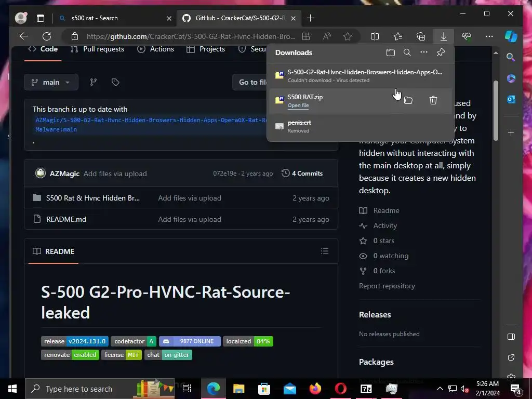Click Report repository link

click(x=387, y=286)
